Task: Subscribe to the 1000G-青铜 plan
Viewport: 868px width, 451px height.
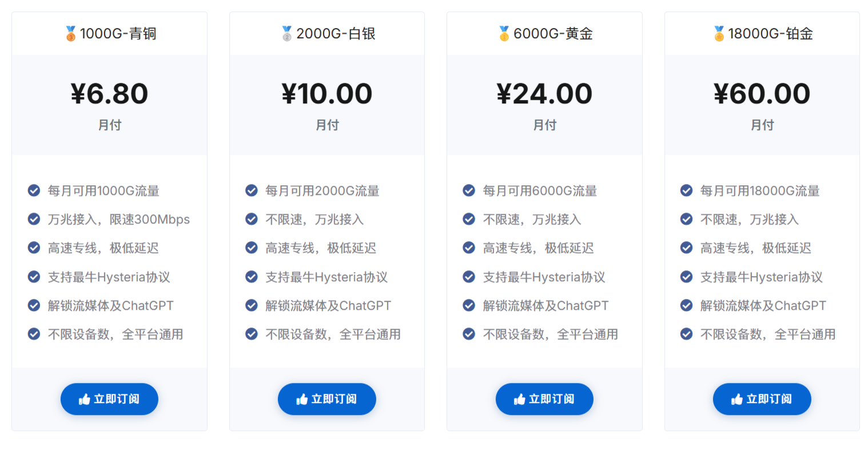Action: tap(109, 399)
